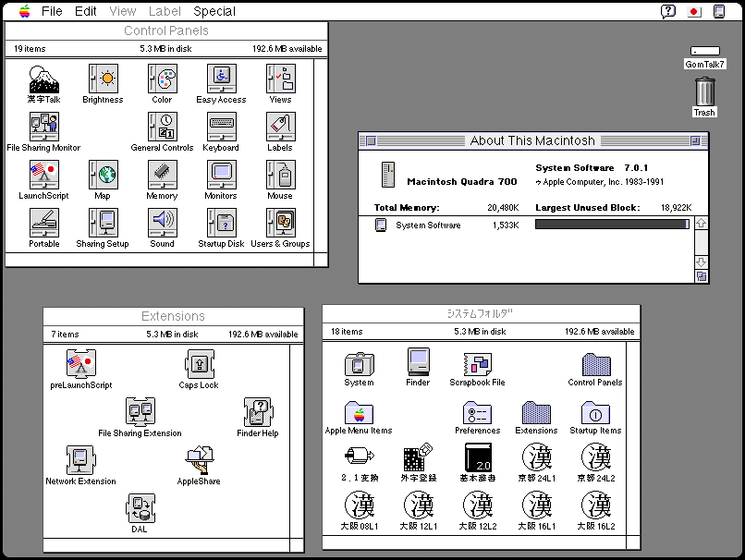Select the Trash on the desktop

pos(704,91)
